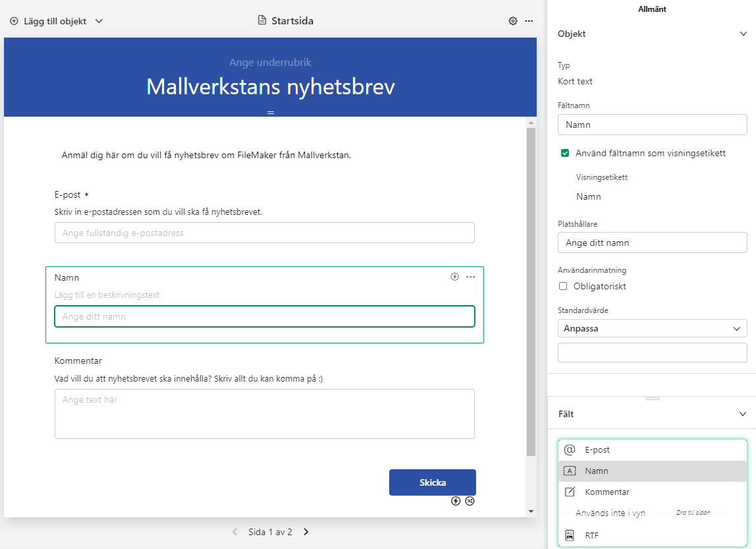Screen dimensions: 756x549
Task: Open the Namn field ellipsis menu
Action: click(471, 276)
